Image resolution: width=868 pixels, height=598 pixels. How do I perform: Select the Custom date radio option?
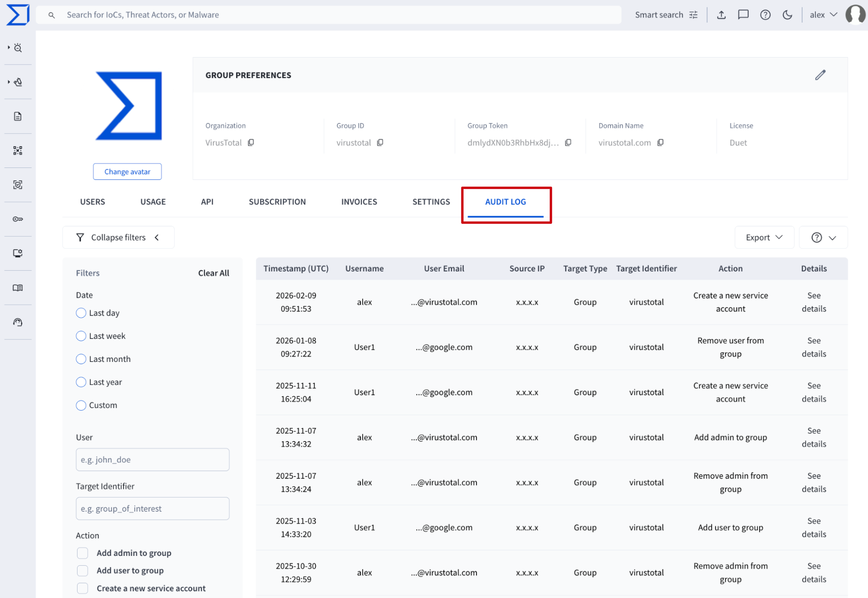[81, 405]
